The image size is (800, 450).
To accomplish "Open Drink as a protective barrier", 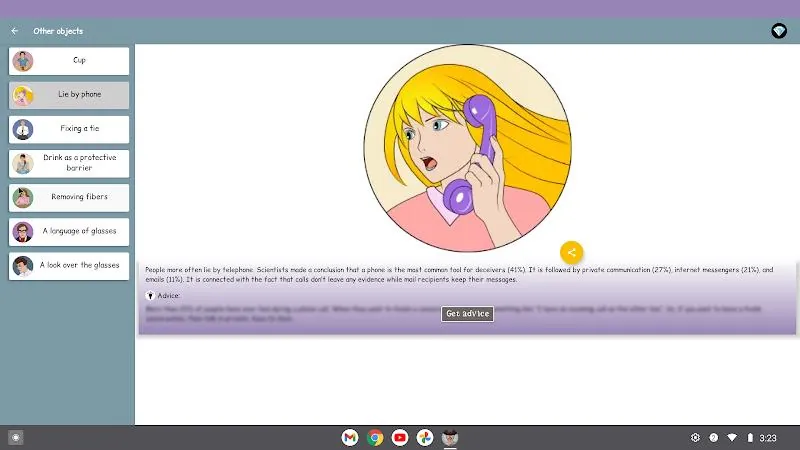I will 69,163.
